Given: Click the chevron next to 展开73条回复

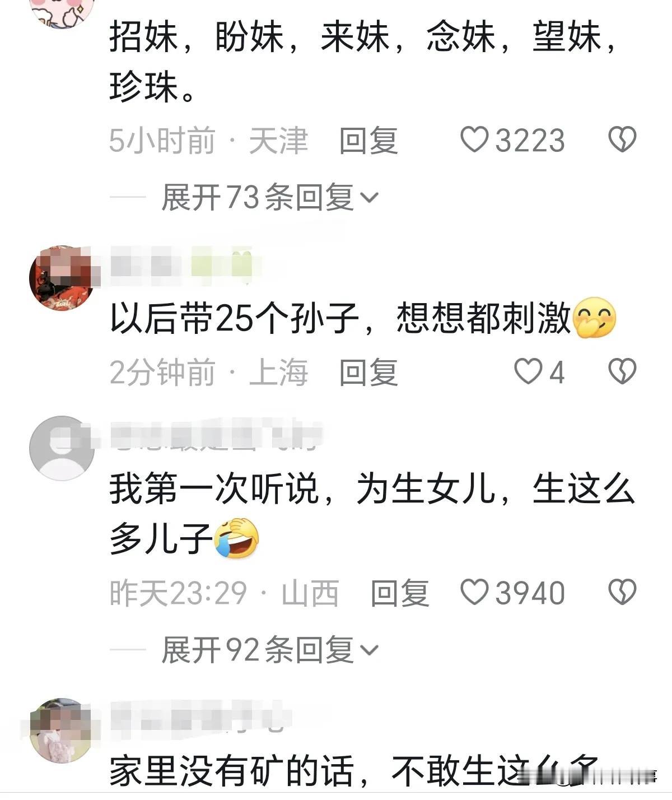Looking at the screenshot, I should pos(370,198).
